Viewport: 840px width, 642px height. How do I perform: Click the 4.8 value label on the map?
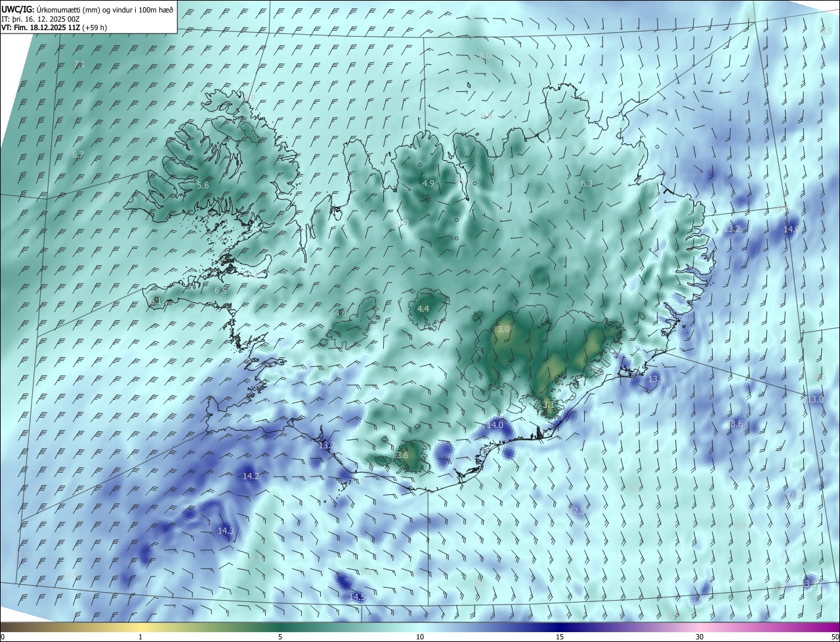pos(341,313)
